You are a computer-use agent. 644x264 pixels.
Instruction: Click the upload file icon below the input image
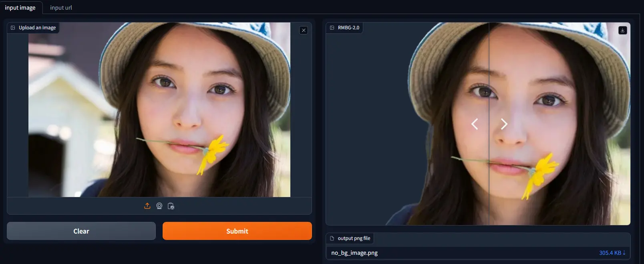[x=147, y=206]
